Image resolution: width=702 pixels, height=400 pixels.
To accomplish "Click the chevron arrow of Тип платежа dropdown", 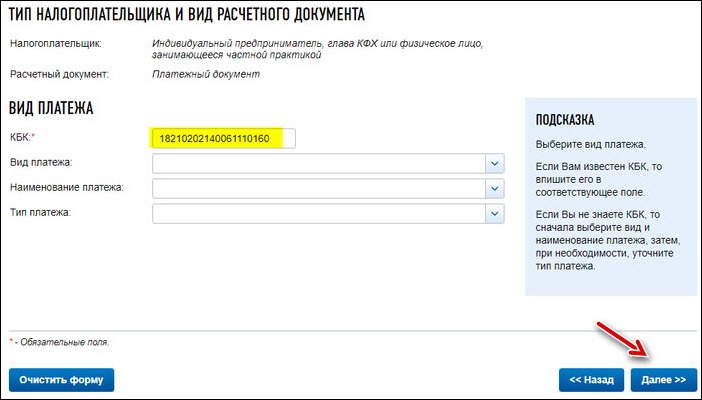I will (x=495, y=214).
